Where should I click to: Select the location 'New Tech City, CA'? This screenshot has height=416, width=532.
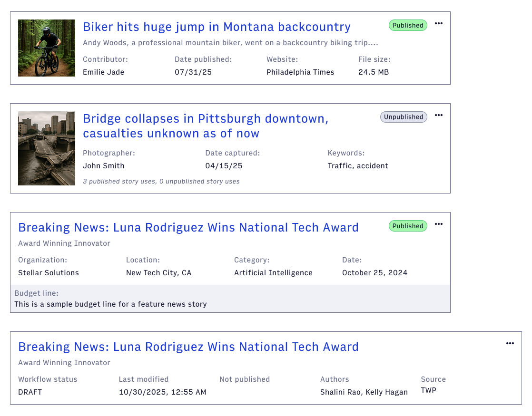pyautogui.click(x=159, y=273)
